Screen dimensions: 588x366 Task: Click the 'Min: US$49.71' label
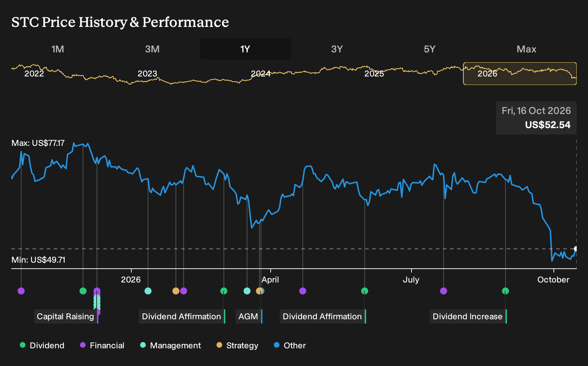pyautogui.click(x=39, y=260)
